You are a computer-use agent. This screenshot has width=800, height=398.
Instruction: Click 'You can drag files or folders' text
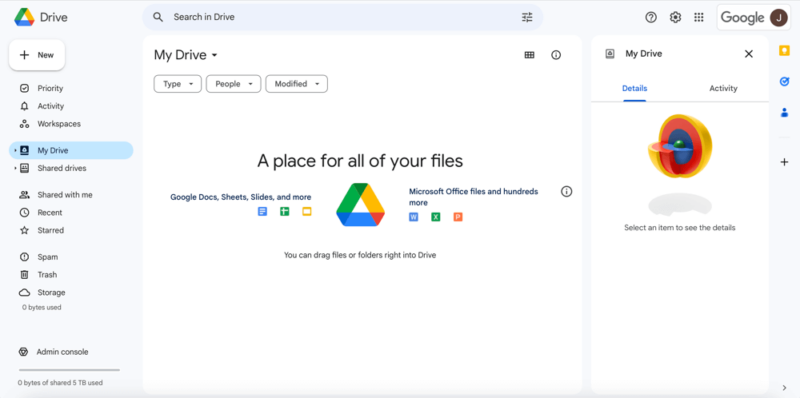pos(360,255)
